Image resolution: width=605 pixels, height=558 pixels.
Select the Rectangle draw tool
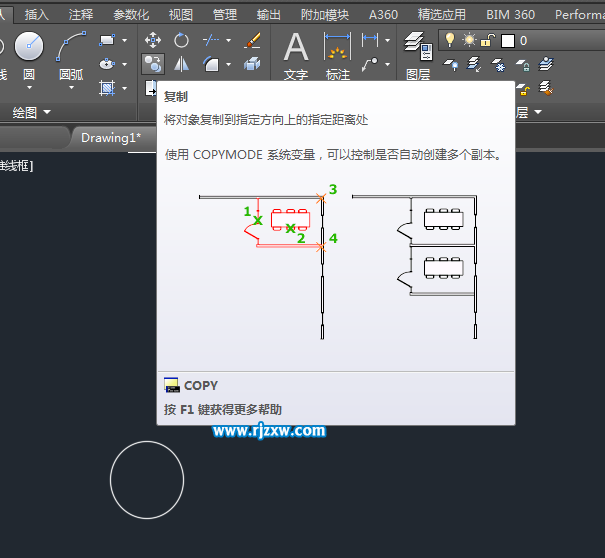click(107, 40)
